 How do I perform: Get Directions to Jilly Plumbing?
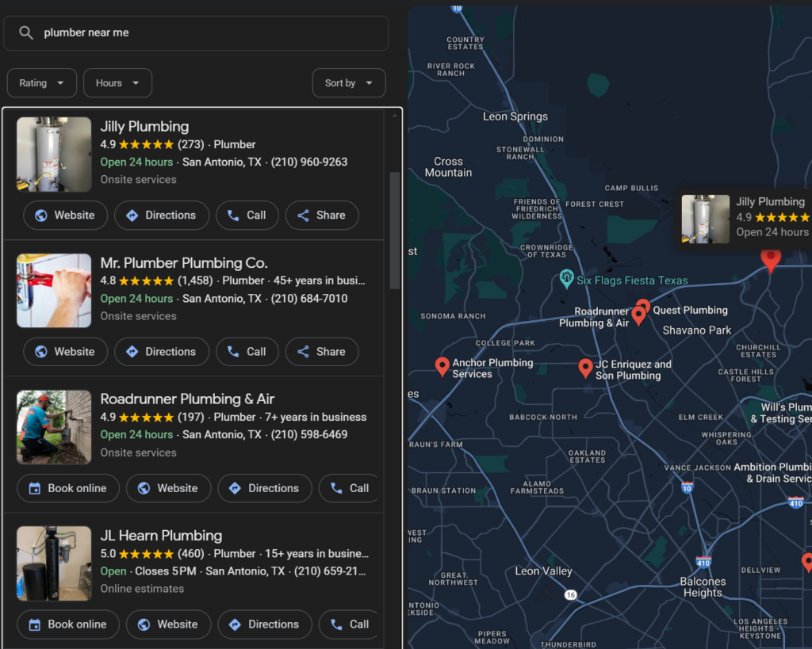pos(162,216)
